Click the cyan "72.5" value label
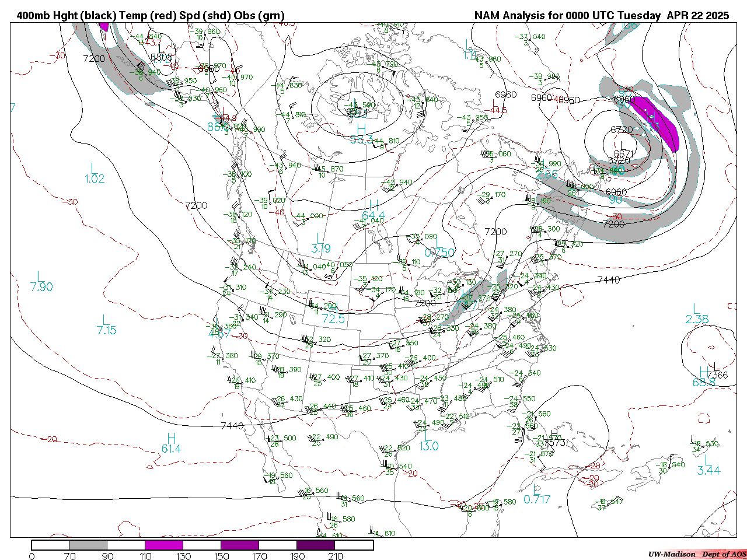The width and height of the screenshot is (747, 560). [334, 319]
